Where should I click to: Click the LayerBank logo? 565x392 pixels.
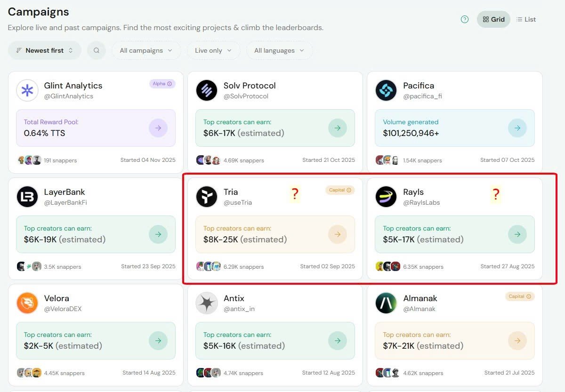[27, 197]
